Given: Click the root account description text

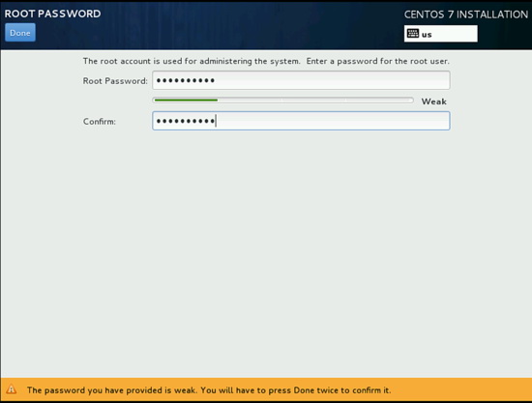Looking at the screenshot, I should tap(266, 61).
